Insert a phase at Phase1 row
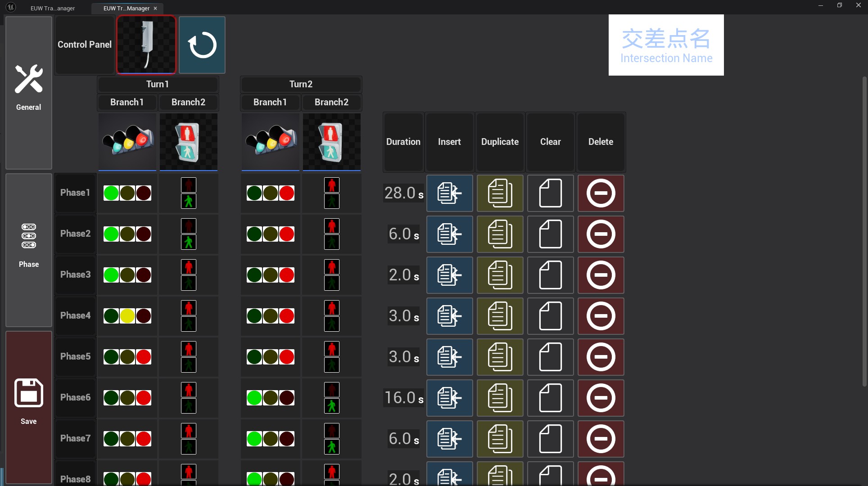The image size is (868, 486). coord(449,193)
